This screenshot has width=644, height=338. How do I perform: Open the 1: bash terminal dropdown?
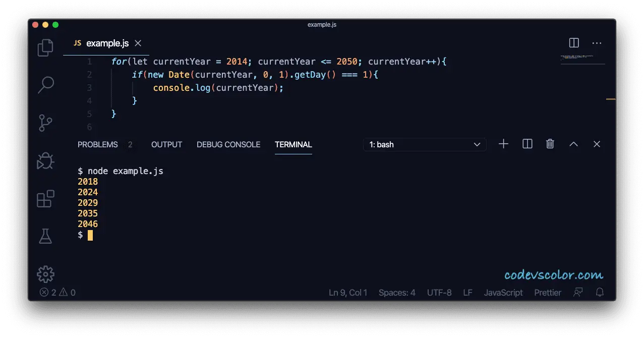click(x=425, y=145)
